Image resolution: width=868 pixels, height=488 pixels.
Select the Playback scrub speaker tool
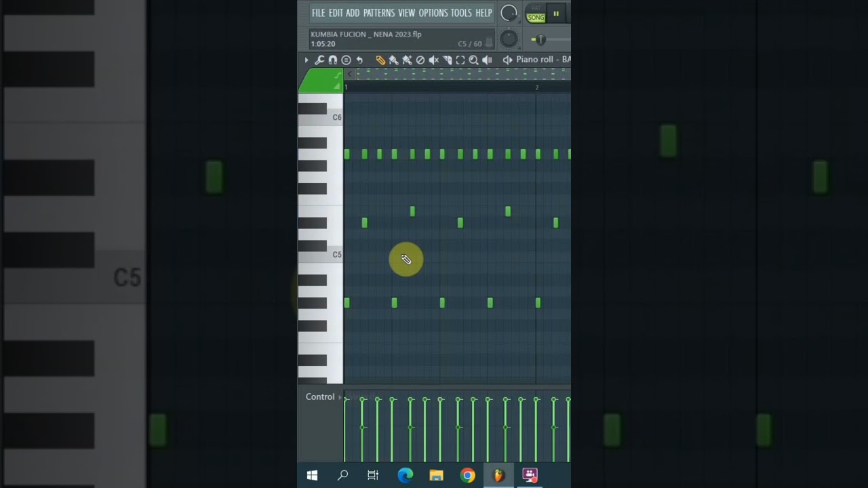click(x=487, y=60)
